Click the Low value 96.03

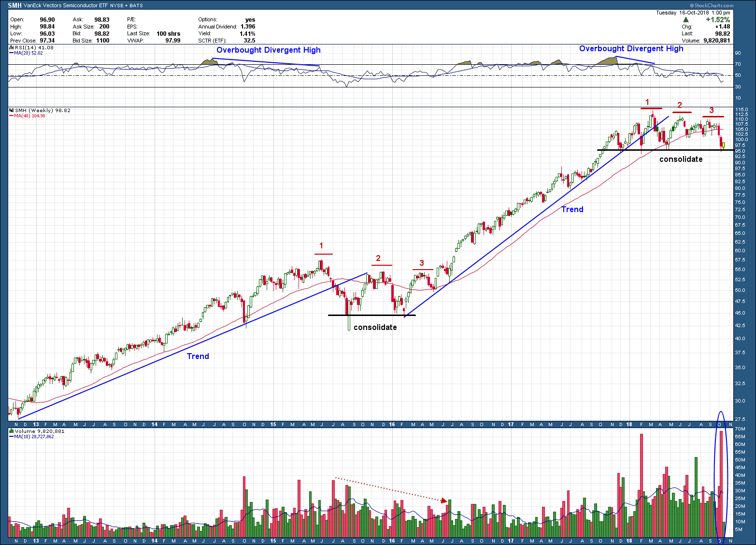click(47, 34)
